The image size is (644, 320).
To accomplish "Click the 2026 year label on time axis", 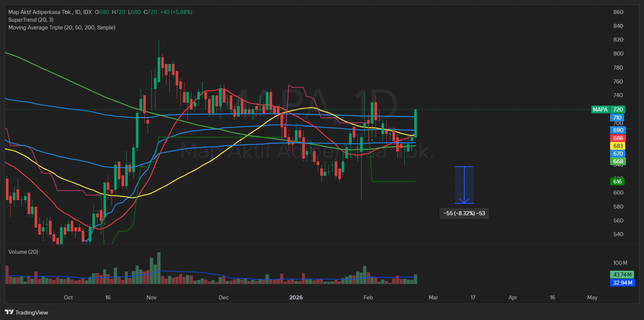I will tap(296, 298).
